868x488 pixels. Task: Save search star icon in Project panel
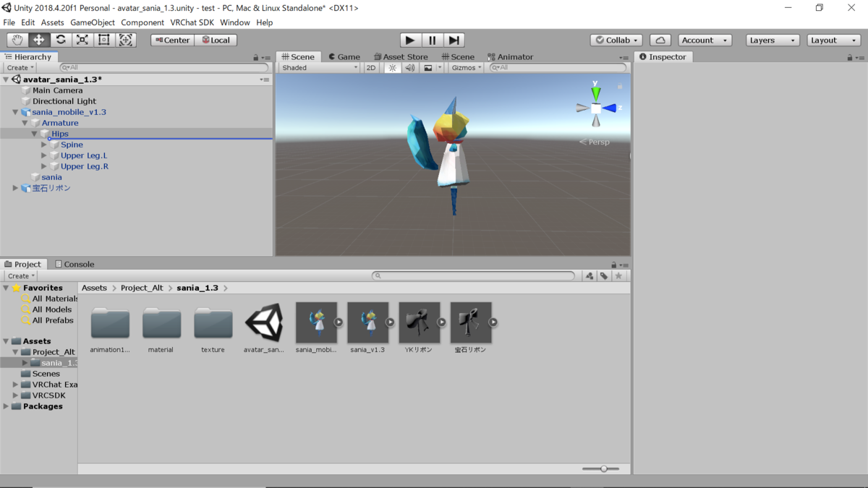click(618, 275)
